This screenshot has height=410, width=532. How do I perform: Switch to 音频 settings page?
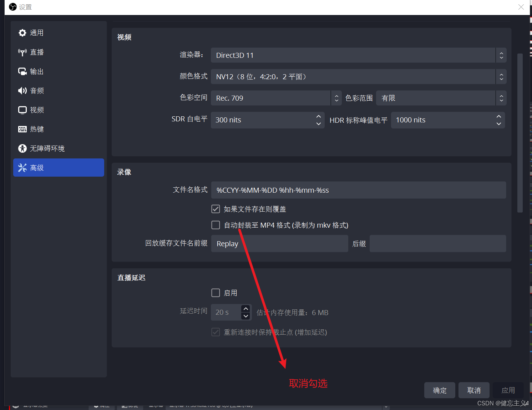pos(59,91)
